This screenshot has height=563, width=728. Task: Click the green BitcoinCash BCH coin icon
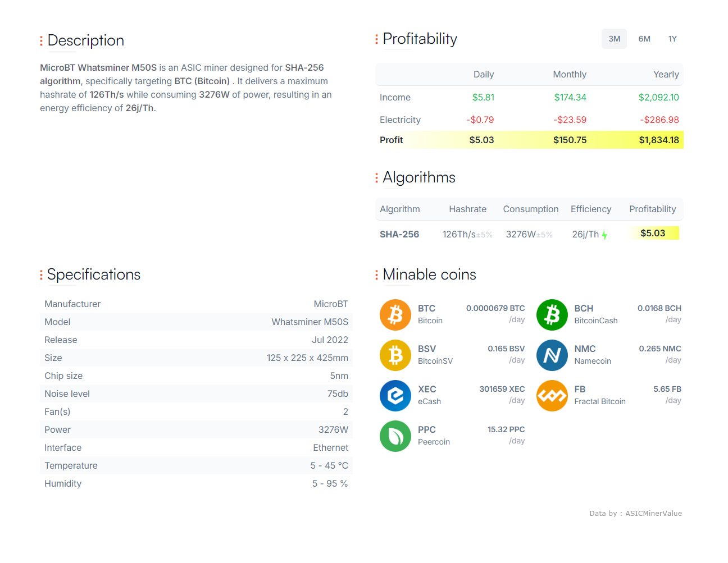click(552, 315)
